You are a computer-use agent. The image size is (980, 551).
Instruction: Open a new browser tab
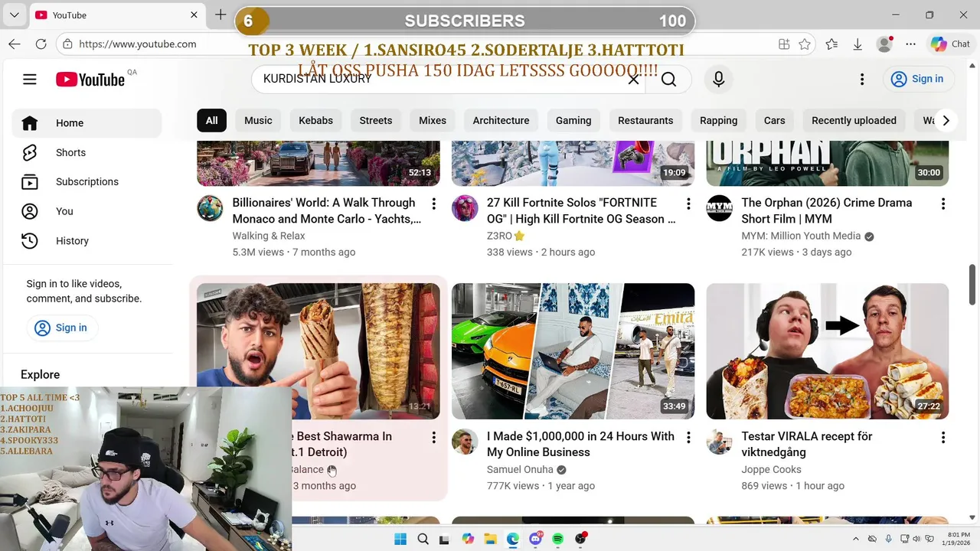[x=220, y=15]
